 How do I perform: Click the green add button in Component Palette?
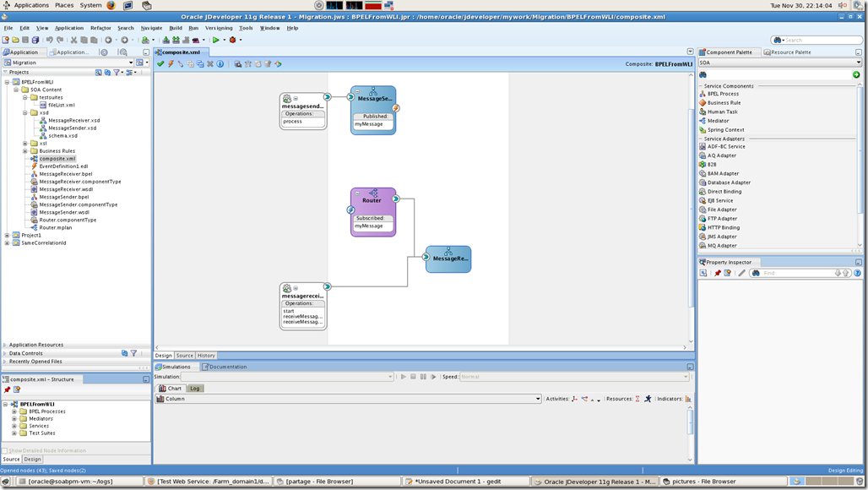(856, 74)
